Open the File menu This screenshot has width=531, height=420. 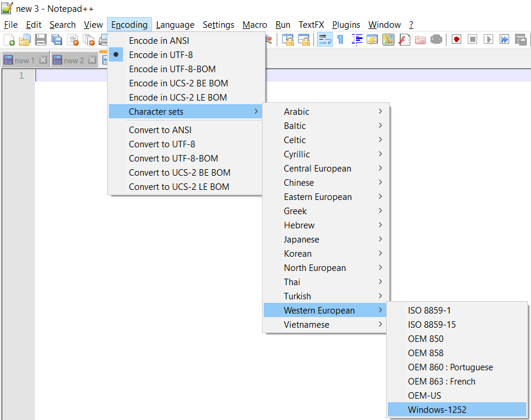[x=11, y=25]
